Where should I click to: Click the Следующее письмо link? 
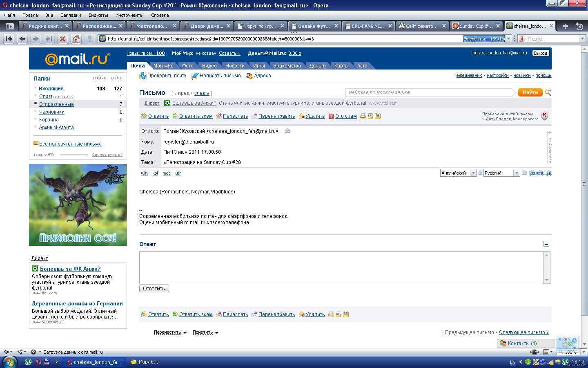pyautogui.click(x=524, y=332)
